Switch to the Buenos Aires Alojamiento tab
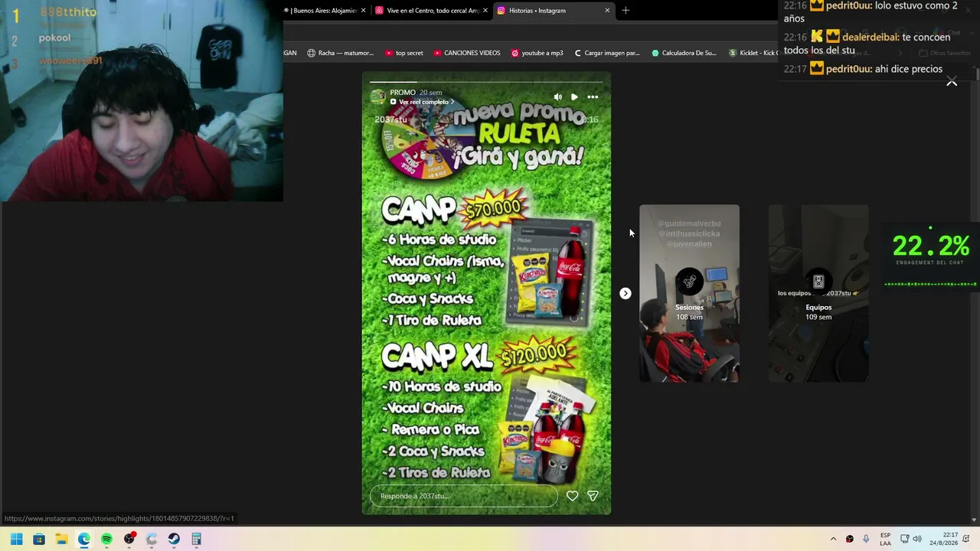The width and height of the screenshot is (980, 551). (321, 11)
